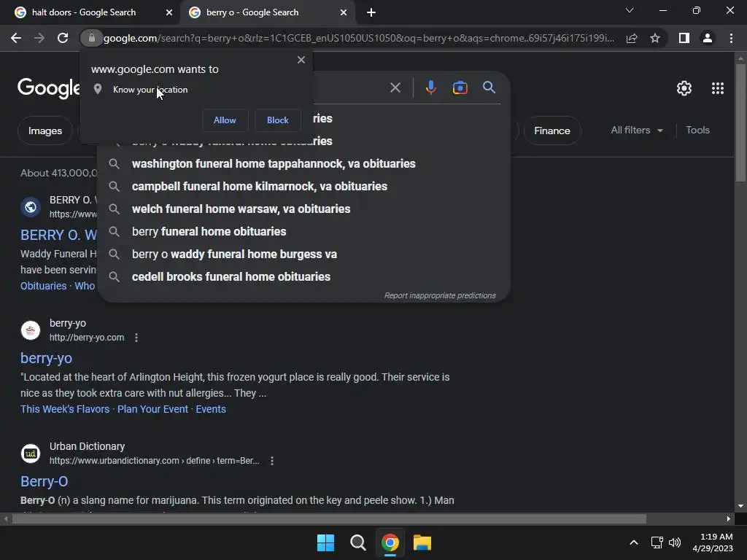
Task: Open the berry-yo result title
Action: 46,358
